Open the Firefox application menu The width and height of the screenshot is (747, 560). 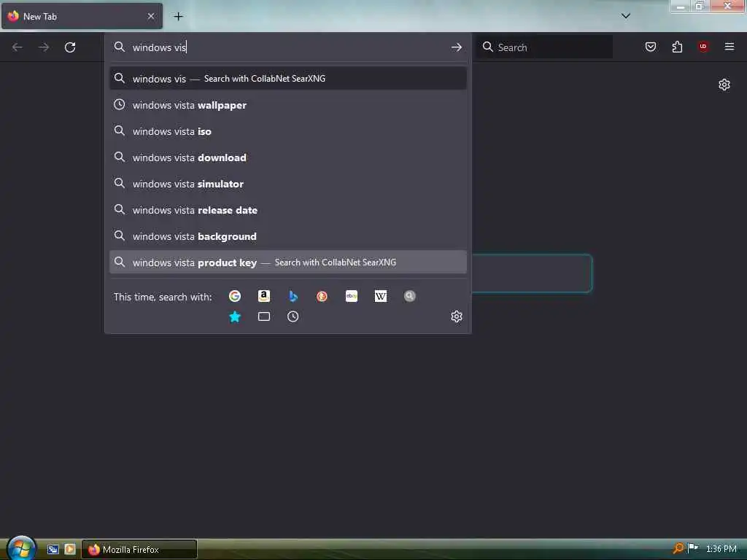point(729,47)
